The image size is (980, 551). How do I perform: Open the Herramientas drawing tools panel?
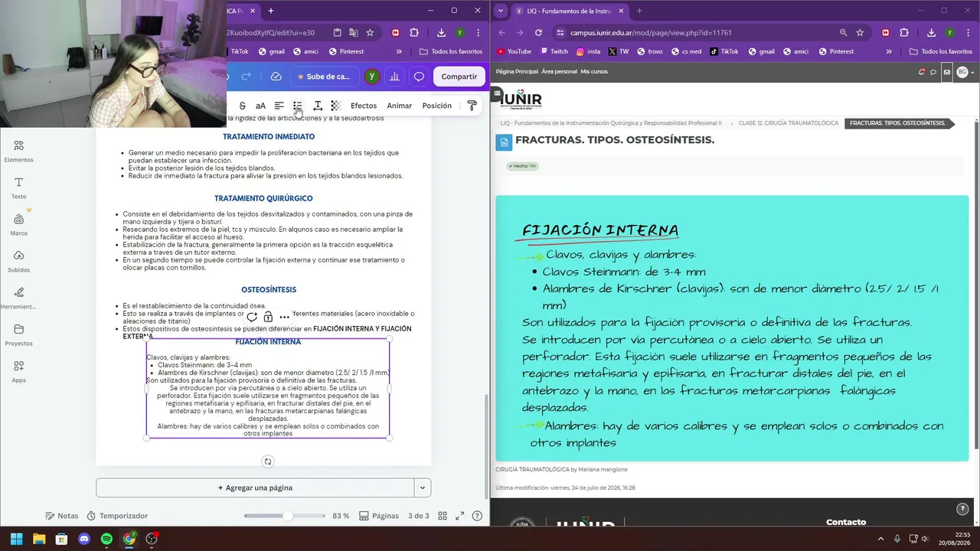(x=18, y=298)
